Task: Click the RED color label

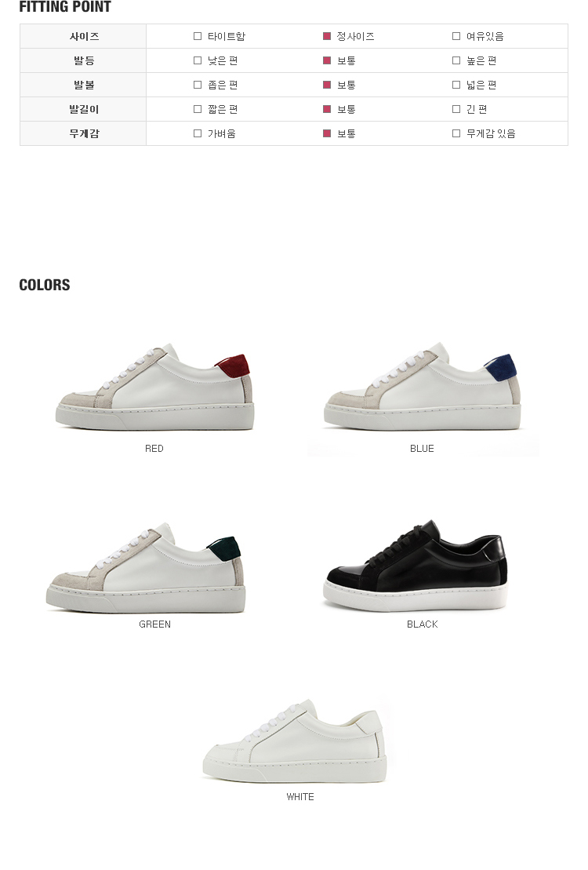Action: [x=154, y=448]
